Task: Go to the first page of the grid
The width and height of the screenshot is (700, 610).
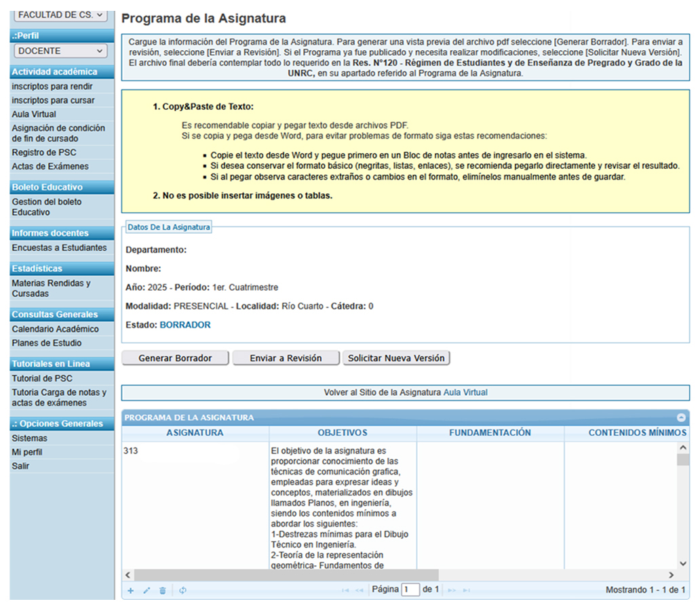Action: pyautogui.click(x=345, y=590)
